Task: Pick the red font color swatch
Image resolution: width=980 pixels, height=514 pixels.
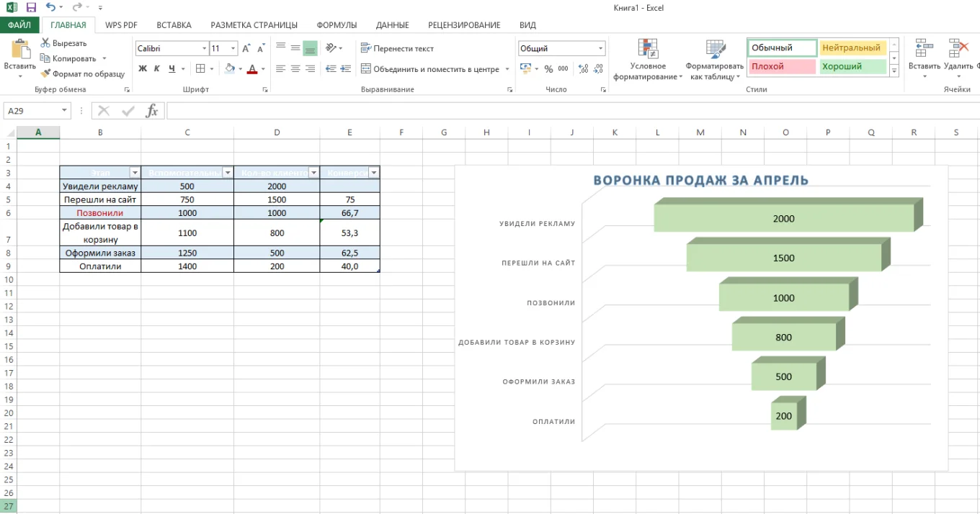Action: coord(252,69)
